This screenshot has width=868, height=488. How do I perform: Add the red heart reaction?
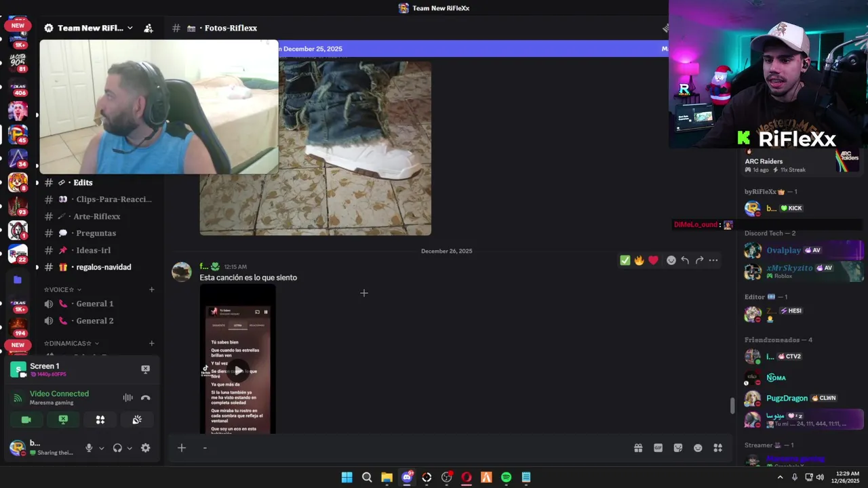(x=653, y=260)
